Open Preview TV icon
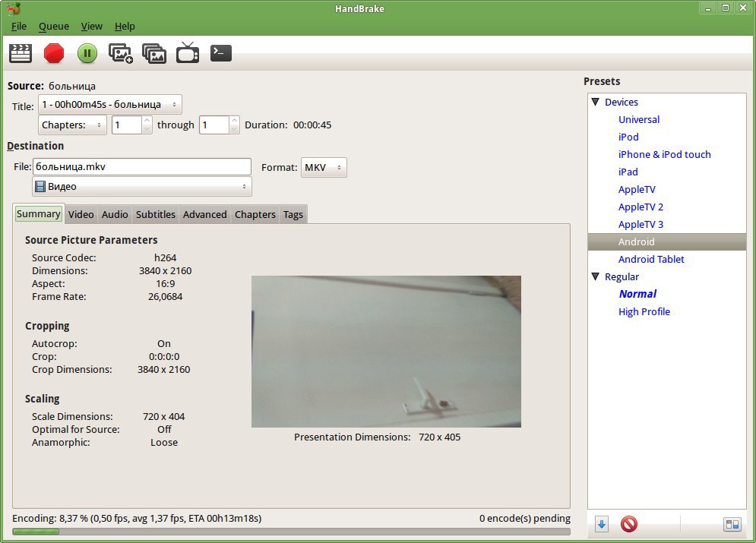 tap(188, 52)
